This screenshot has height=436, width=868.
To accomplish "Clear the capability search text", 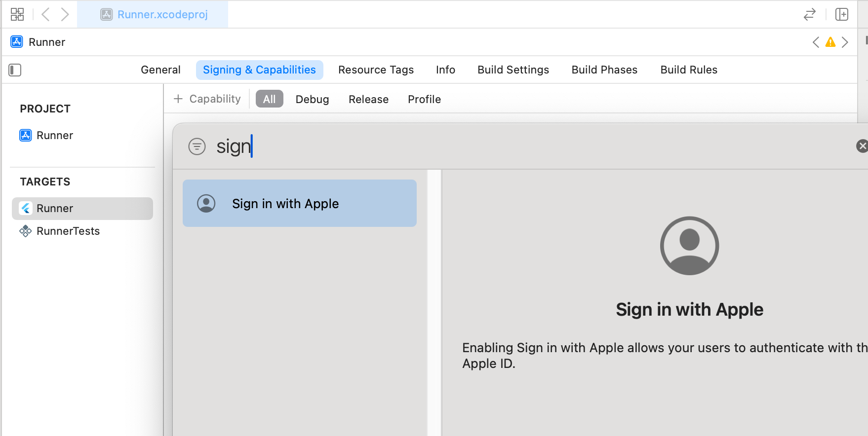I will click(x=862, y=146).
